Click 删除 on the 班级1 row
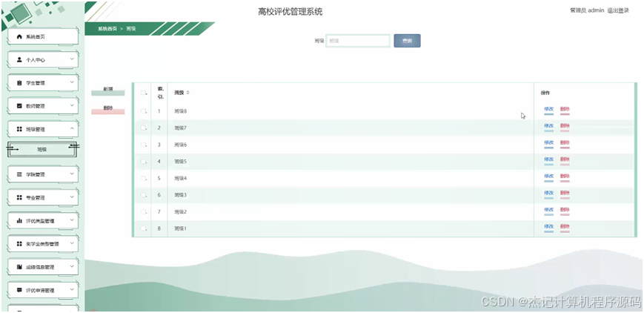Image resolution: width=644 pixels, height=313 pixels. pos(565,227)
